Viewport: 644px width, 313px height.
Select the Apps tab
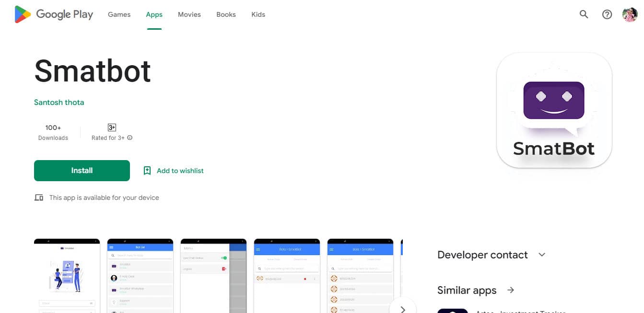[x=154, y=14]
